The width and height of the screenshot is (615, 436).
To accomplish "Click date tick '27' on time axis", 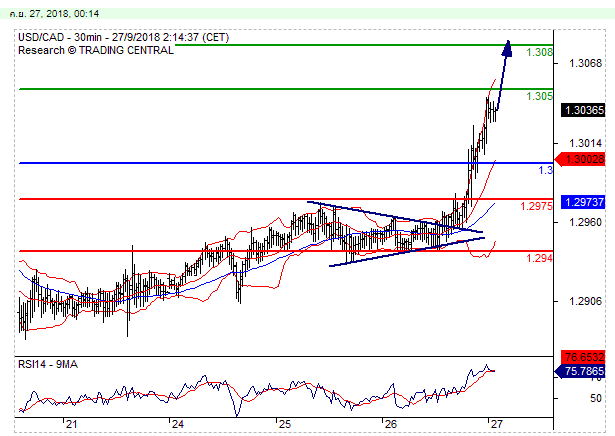I will pos(497,424).
